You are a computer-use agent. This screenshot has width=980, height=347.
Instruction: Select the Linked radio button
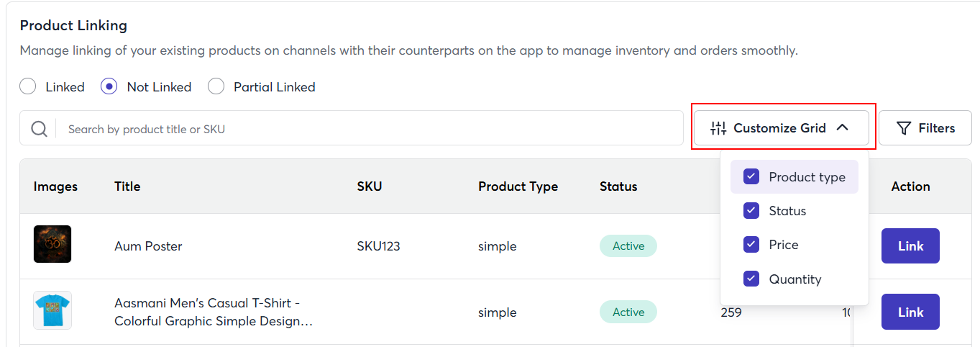pyautogui.click(x=28, y=87)
